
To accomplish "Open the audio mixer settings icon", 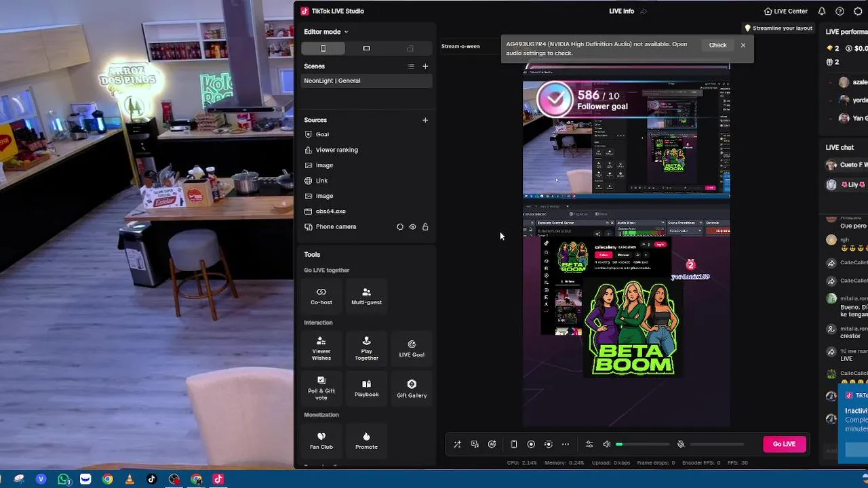I will coord(589,445).
